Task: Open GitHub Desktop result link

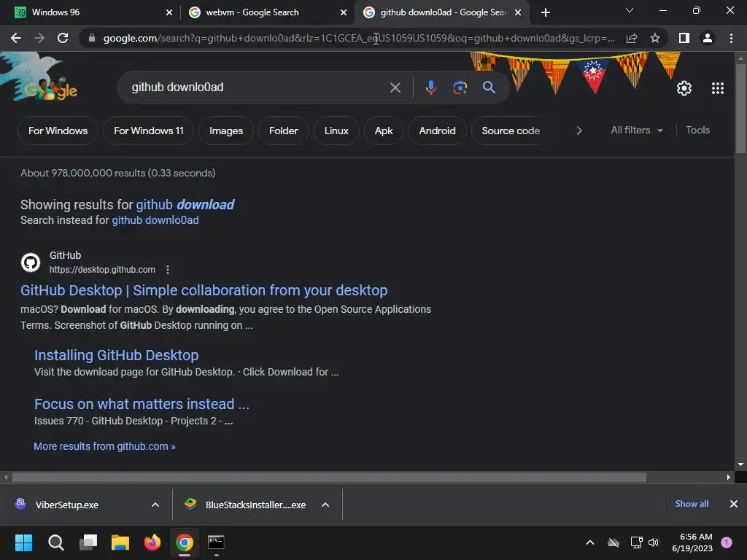Action: 204,290
